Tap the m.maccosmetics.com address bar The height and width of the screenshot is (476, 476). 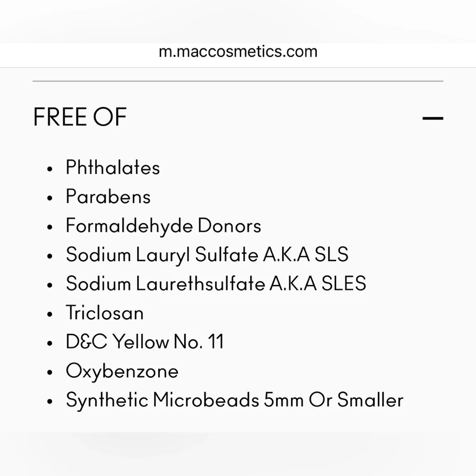[238, 51]
